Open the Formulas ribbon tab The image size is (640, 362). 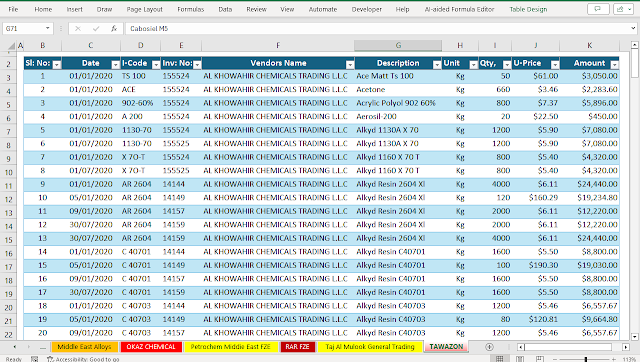[191, 9]
